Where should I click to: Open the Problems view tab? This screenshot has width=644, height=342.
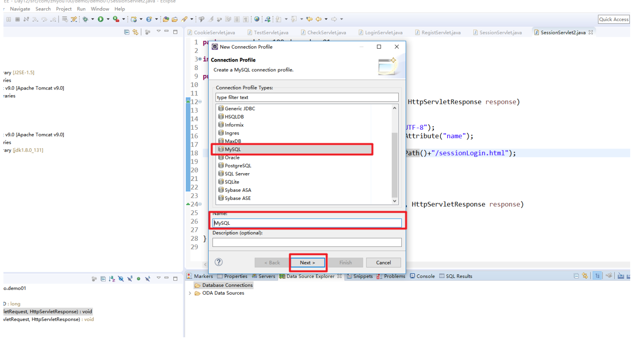coord(391,276)
